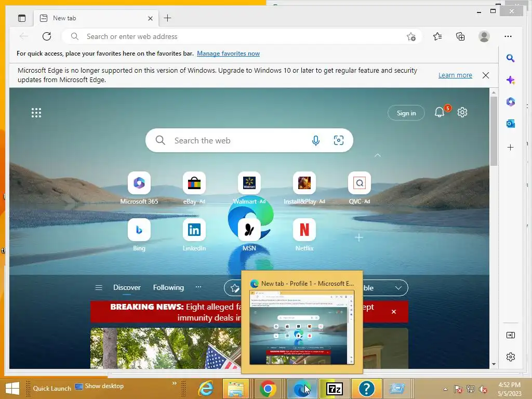Open page settings gear icon
This screenshot has height=399, width=532.
(x=462, y=112)
